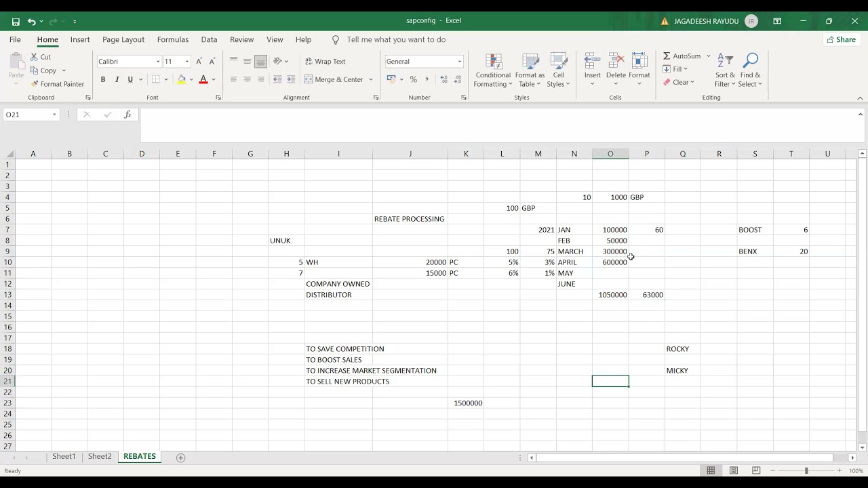Apply red Font Color swatch
This screenshot has width=868, height=488.
point(203,79)
